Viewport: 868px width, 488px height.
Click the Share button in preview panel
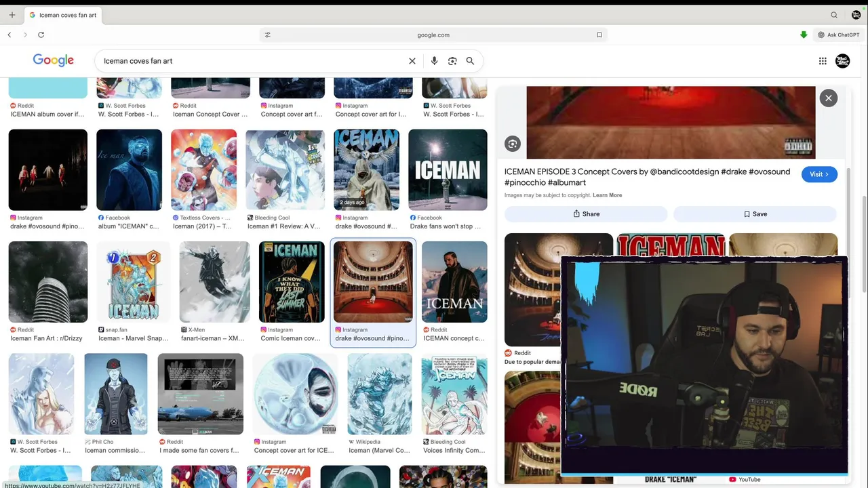(x=586, y=213)
